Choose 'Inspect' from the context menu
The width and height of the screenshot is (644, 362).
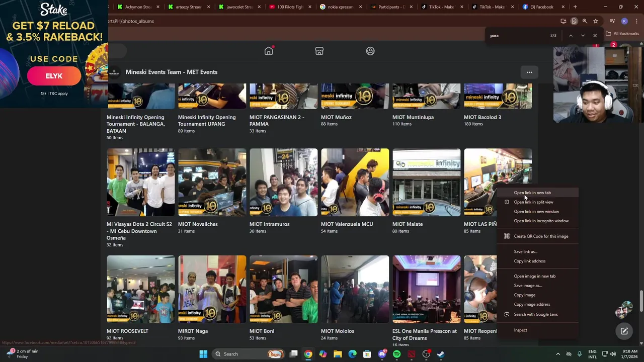(520, 330)
